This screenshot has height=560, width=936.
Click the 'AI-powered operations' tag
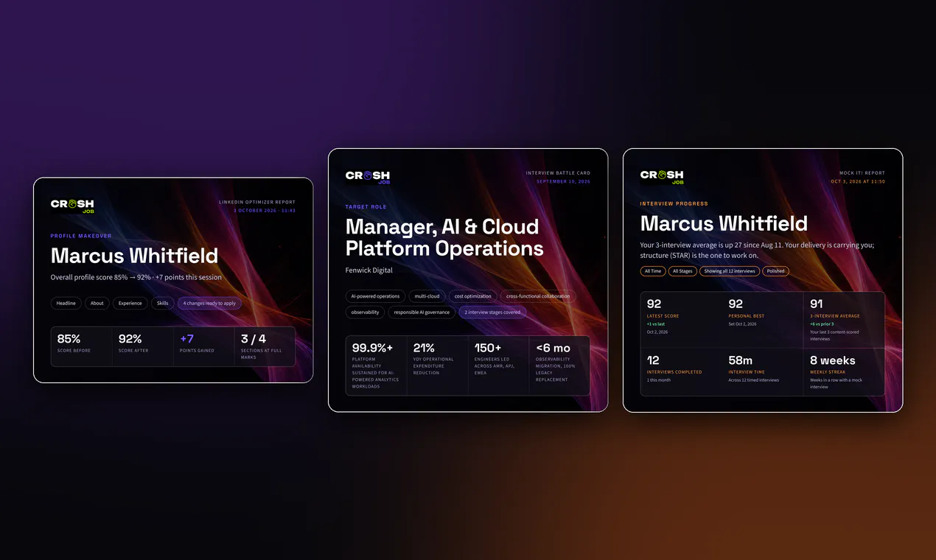tap(375, 296)
